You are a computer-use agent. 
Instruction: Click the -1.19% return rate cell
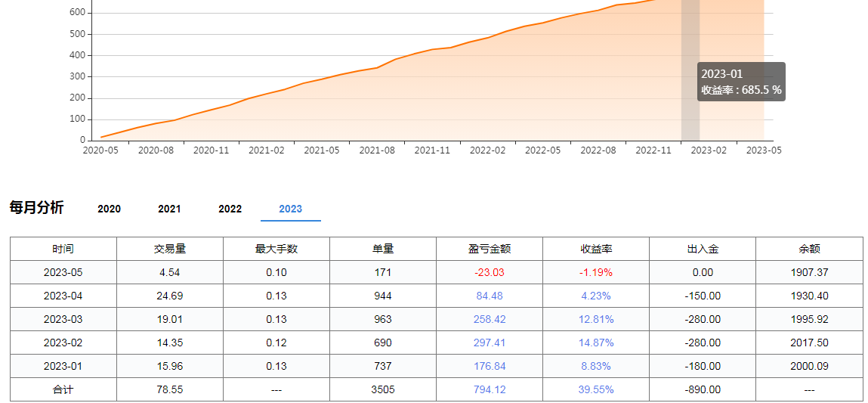pos(595,272)
